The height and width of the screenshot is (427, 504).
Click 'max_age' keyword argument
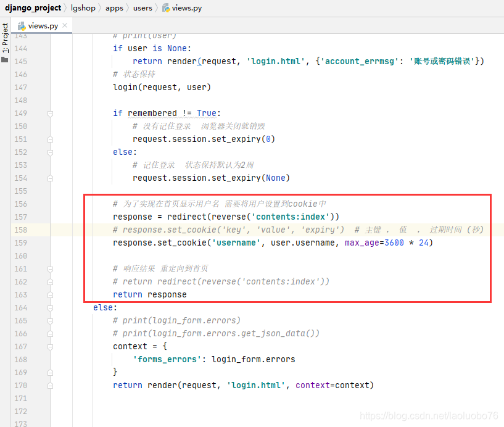click(x=362, y=243)
